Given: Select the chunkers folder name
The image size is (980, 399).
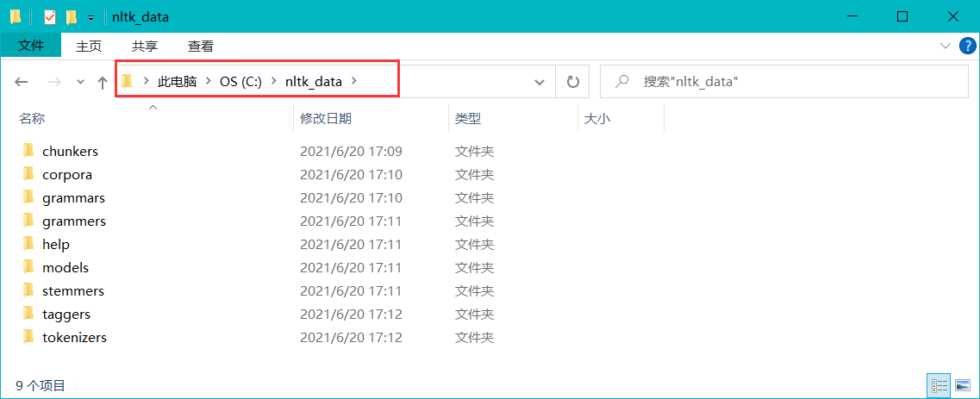Looking at the screenshot, I should click(x=70, y=151).
